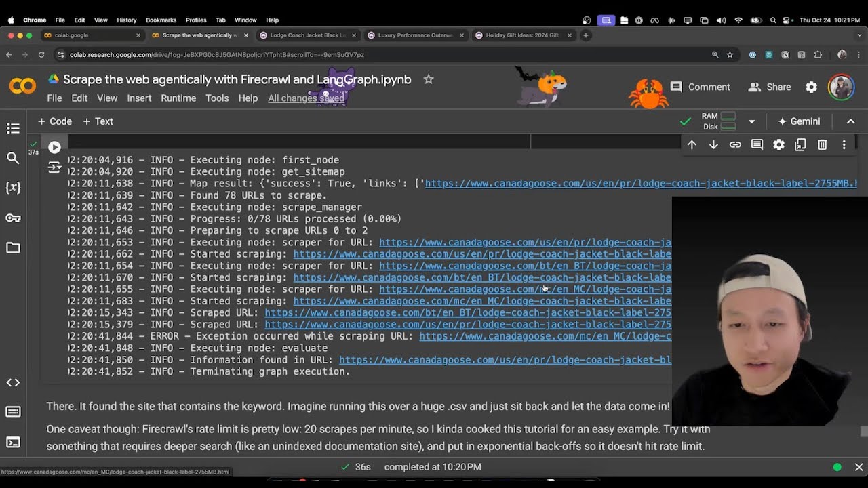This screenshot has height=488, width=868.
Task: Open the files folder panel
Action: point(13,247)
